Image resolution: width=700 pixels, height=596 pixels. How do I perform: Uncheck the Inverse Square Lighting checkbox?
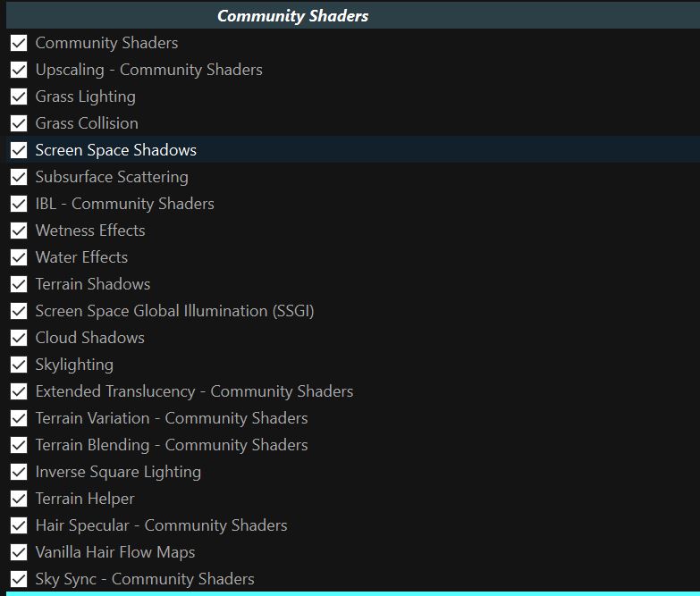pos(19,472)
